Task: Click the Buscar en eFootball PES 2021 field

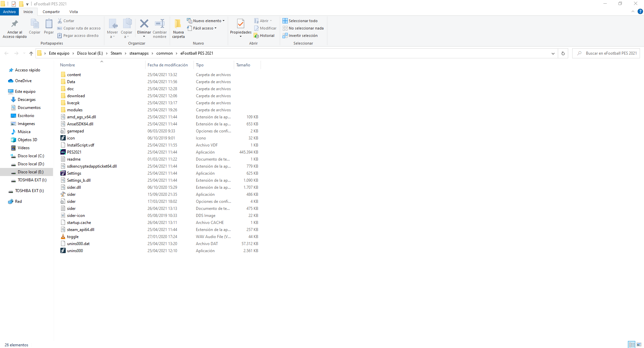Action: click(x=606, y=53)
